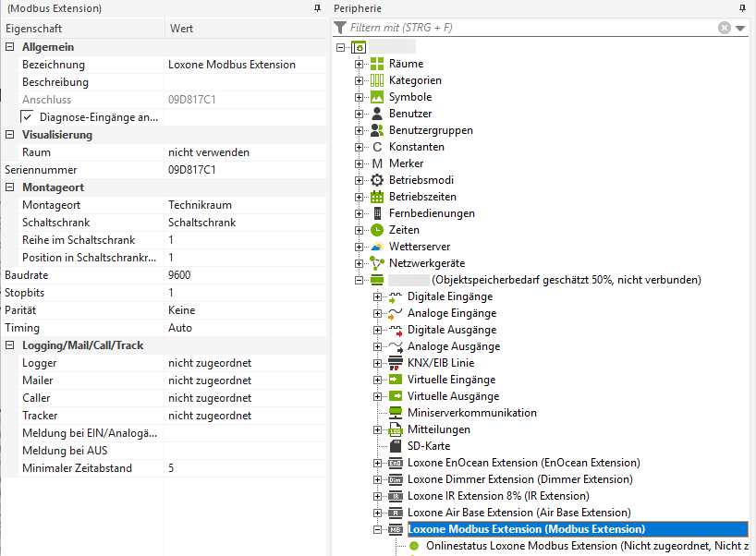Expand the Netzwerkgeräte tree node
Image resolution: width=756 pixels, height=556 pixels.
(359, 263)
